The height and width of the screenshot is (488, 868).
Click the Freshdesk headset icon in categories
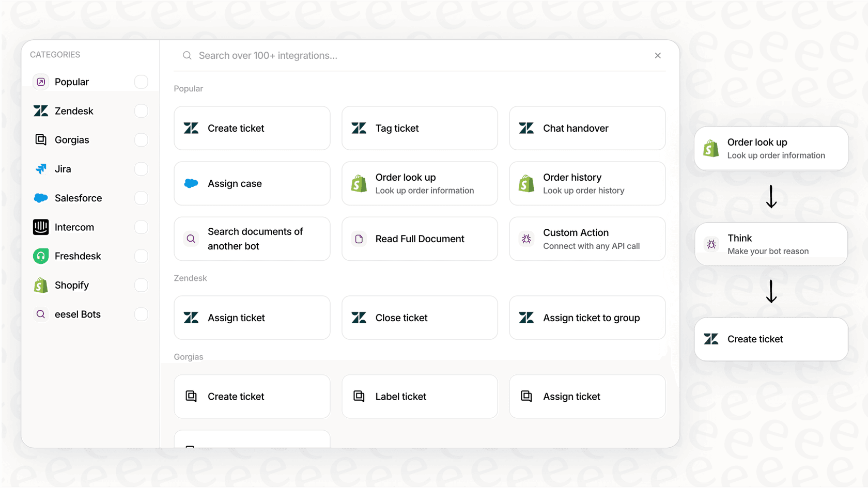pos(41,256)
